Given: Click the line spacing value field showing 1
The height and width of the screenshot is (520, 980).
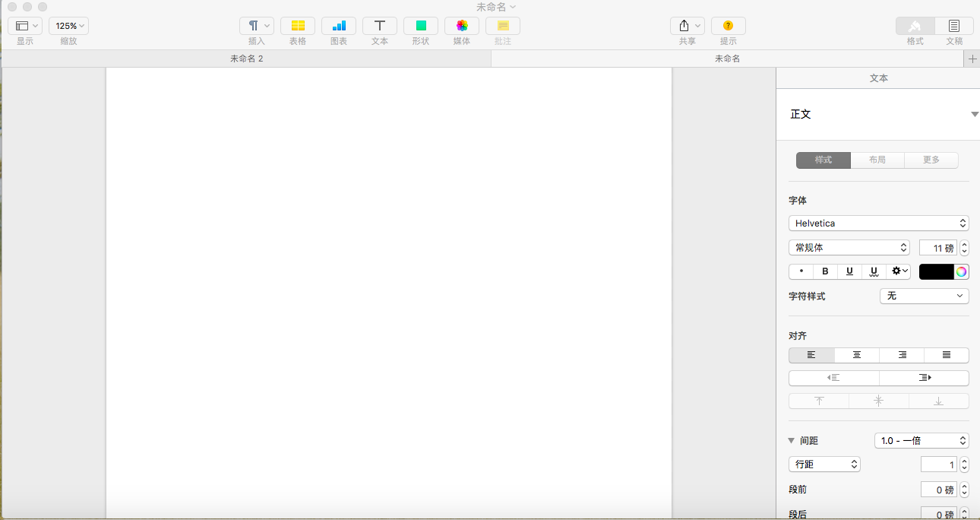Looking at the screenshot, I should point(939,465).
